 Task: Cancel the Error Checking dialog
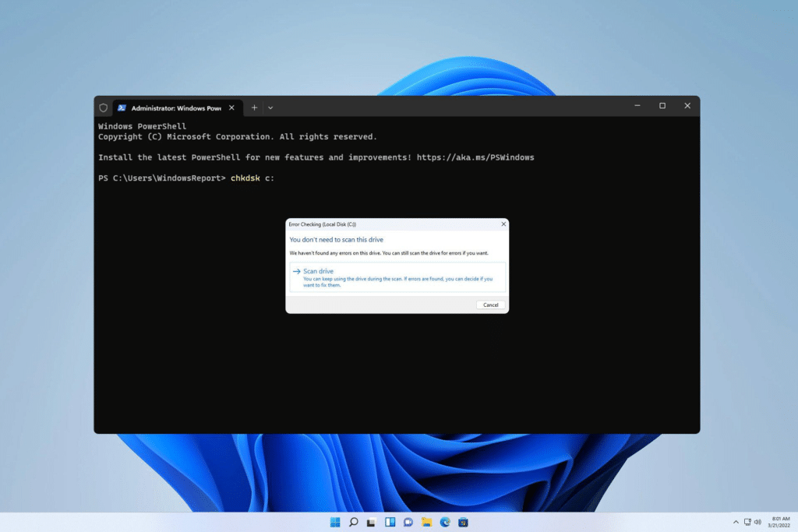coord(491,305)
